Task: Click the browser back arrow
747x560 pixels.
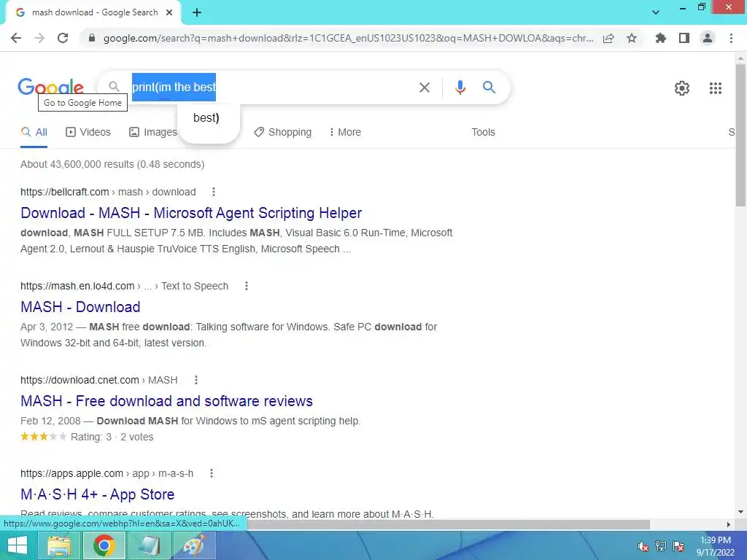Action: [x=16, y=38]
